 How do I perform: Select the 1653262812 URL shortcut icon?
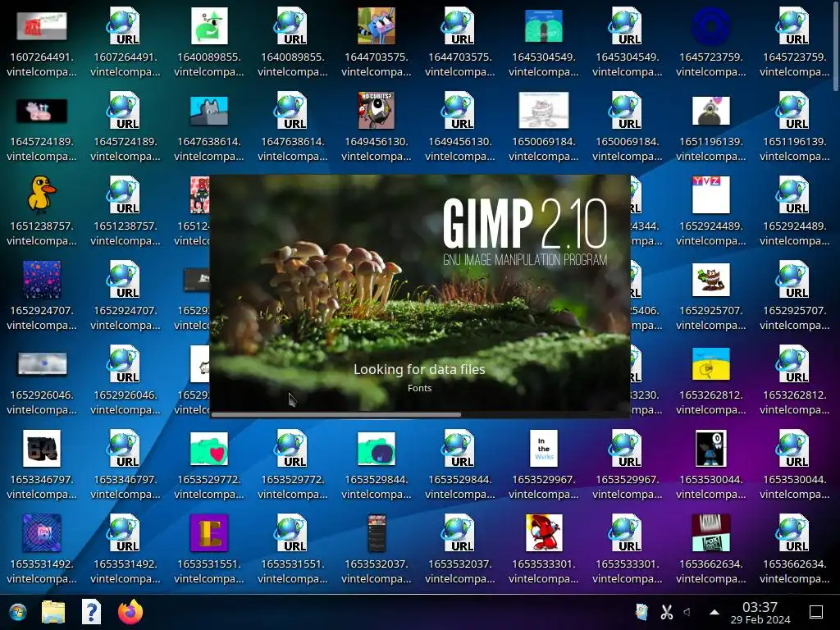point(793,363)
